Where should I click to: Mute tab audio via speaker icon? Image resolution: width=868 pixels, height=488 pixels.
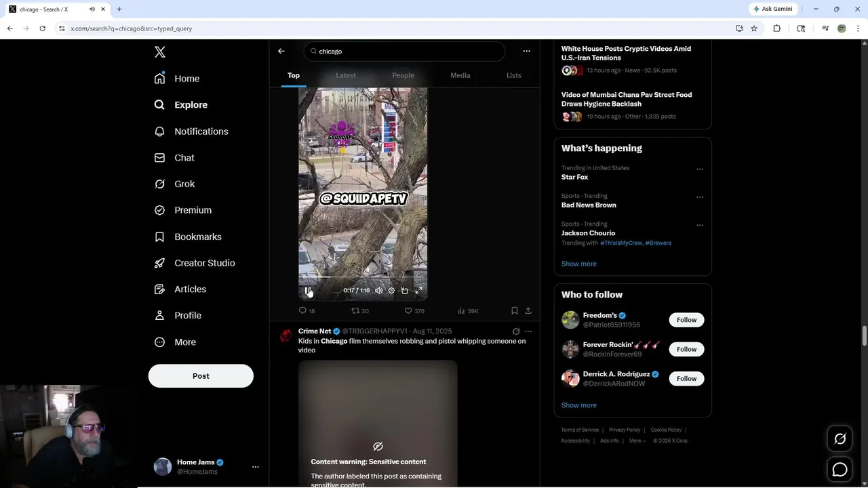tap(92, 9)
